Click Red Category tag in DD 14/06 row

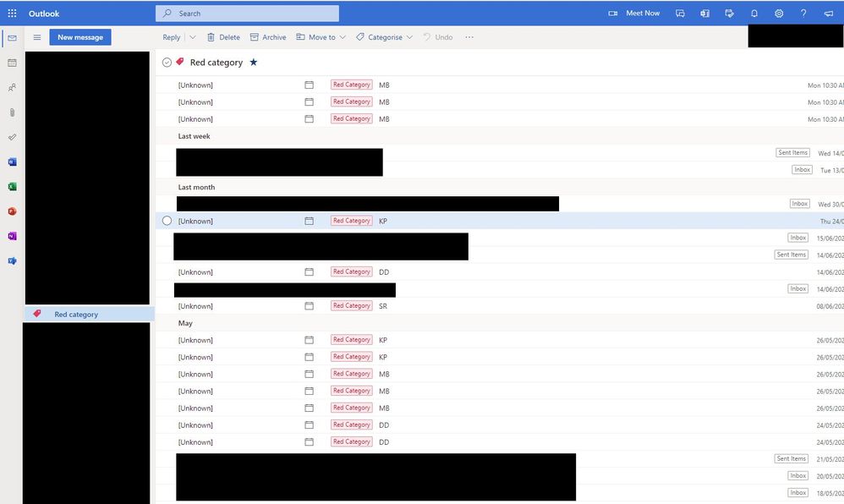click(352, 272)
